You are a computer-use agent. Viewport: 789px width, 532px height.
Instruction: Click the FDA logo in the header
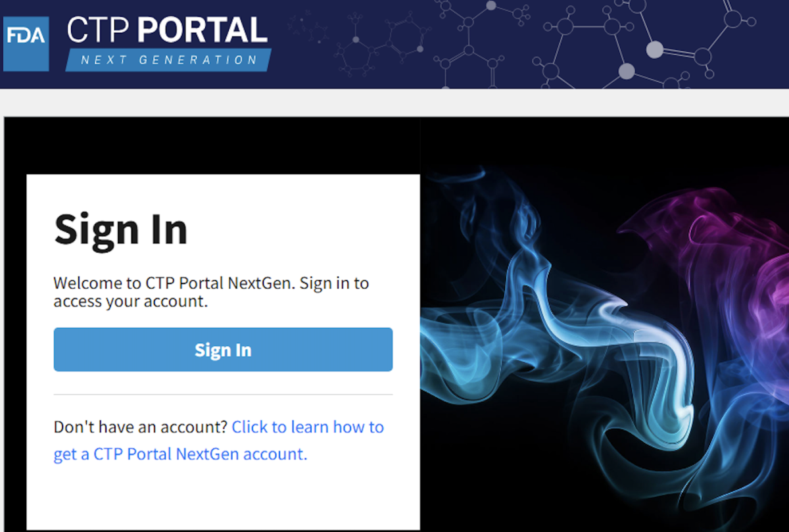coord(26,44)
